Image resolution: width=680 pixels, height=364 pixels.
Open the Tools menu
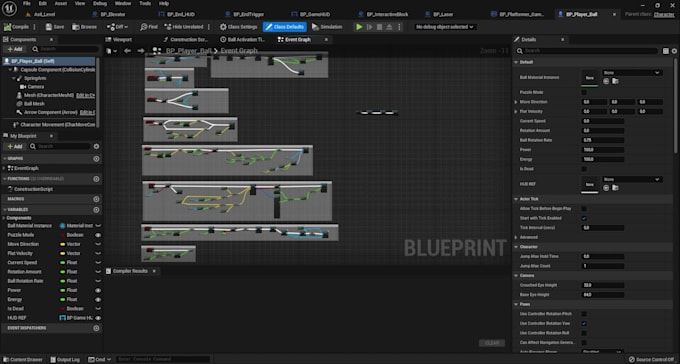pyautogui.click(x=145, y=3)
